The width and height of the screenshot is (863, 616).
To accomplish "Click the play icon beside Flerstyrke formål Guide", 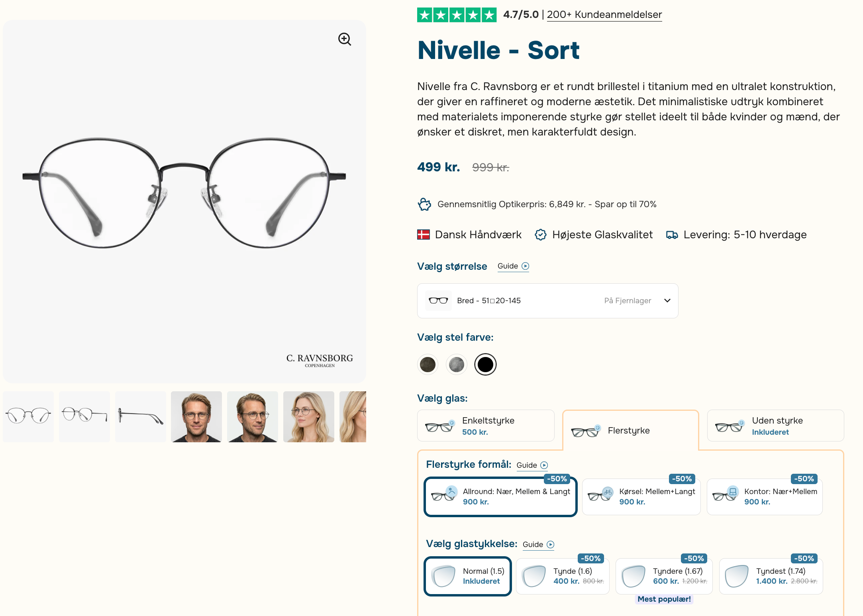I will click(544, 465).
